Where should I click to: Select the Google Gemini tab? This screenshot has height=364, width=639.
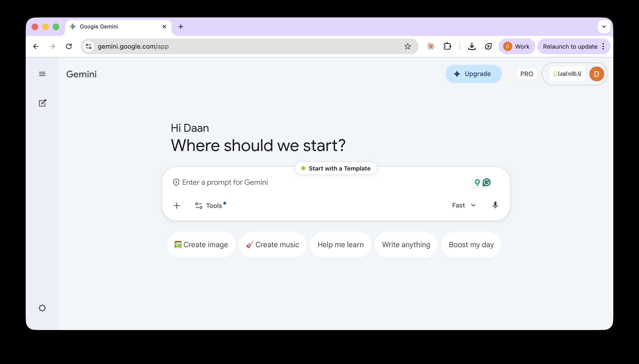pos(118,27)
